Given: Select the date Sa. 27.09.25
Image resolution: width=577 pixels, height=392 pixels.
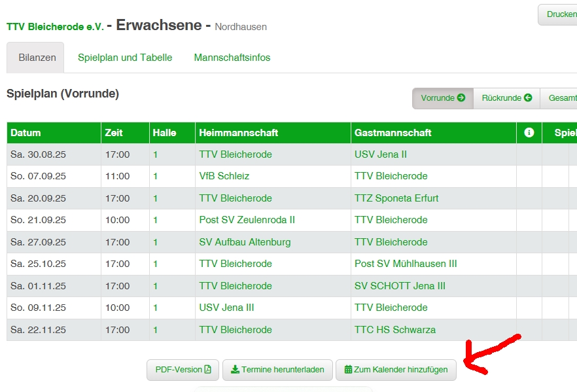Looking at the screenshot, I should click(38, 242).
